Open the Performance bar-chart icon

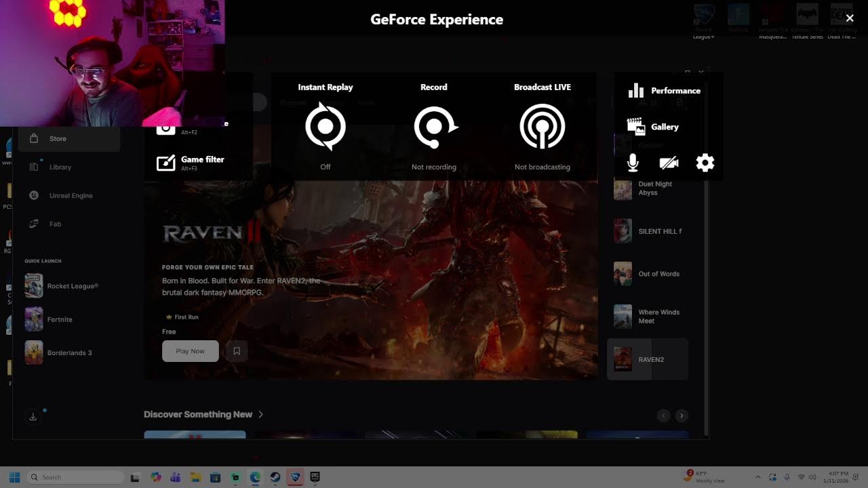tap(636, 90)
